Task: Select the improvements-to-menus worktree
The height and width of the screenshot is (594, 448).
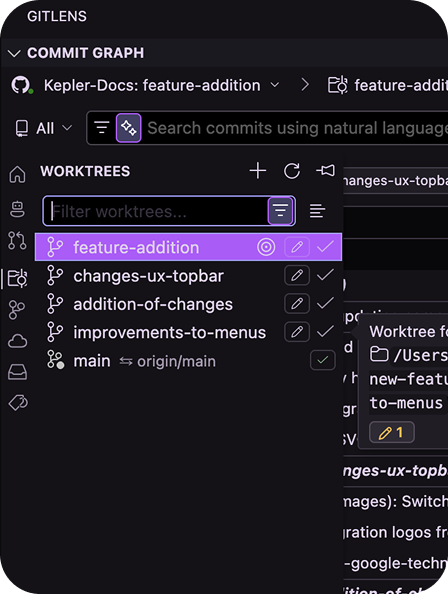Action: click(x=170, y=333)
